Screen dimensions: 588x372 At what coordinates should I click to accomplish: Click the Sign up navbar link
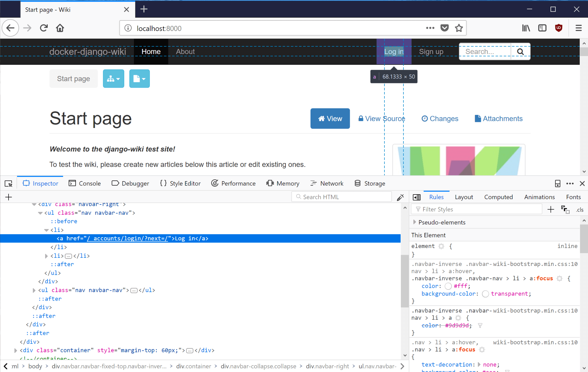coord(431,51)
